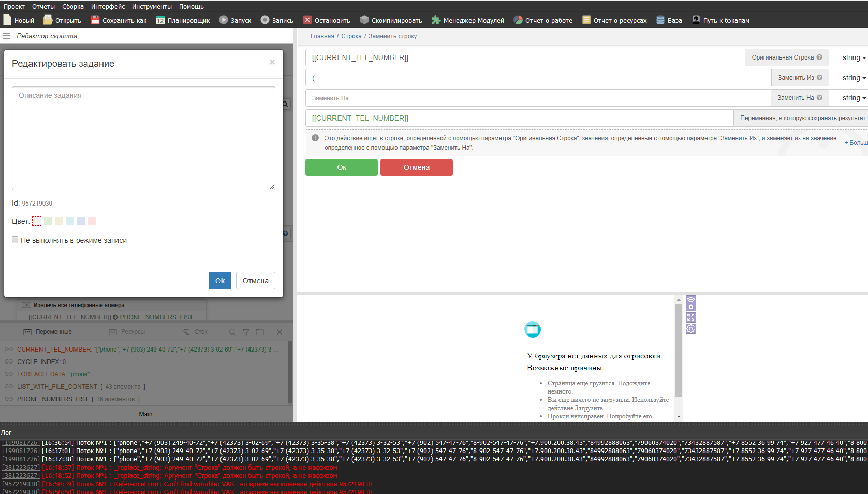Screen dimensions: 868x494
Task: Click the Описание задания text area
Action: click(x=143, y=138)
